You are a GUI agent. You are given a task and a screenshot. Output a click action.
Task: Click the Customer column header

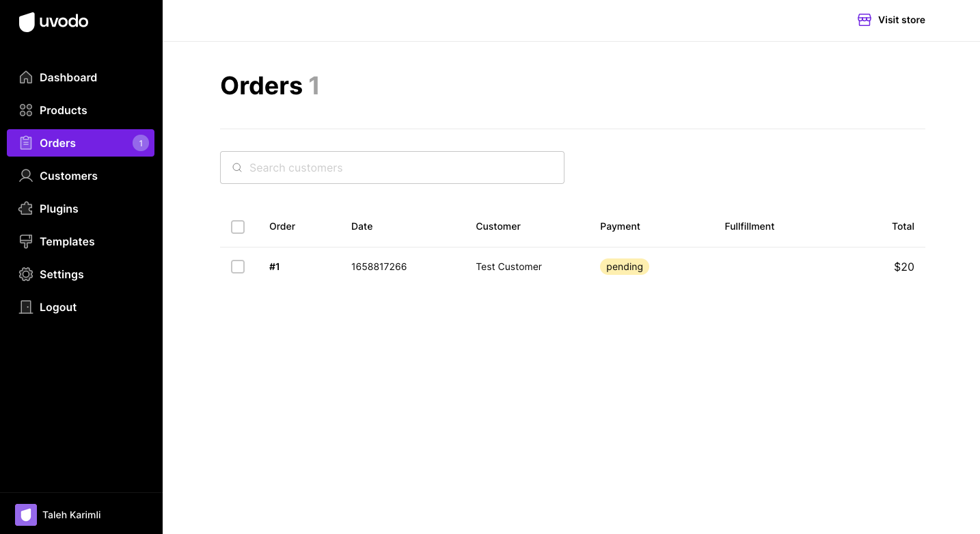point(498,226)
